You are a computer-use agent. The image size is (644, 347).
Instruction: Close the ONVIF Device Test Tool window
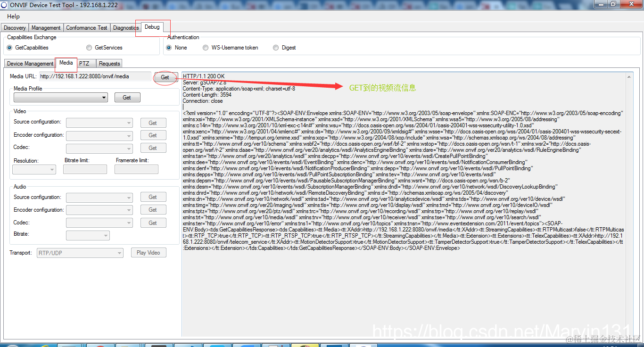631,4
